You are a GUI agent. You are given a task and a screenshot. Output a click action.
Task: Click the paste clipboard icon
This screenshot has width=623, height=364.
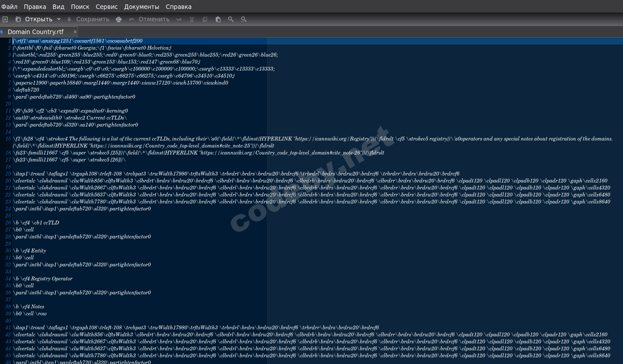(218, 19)
